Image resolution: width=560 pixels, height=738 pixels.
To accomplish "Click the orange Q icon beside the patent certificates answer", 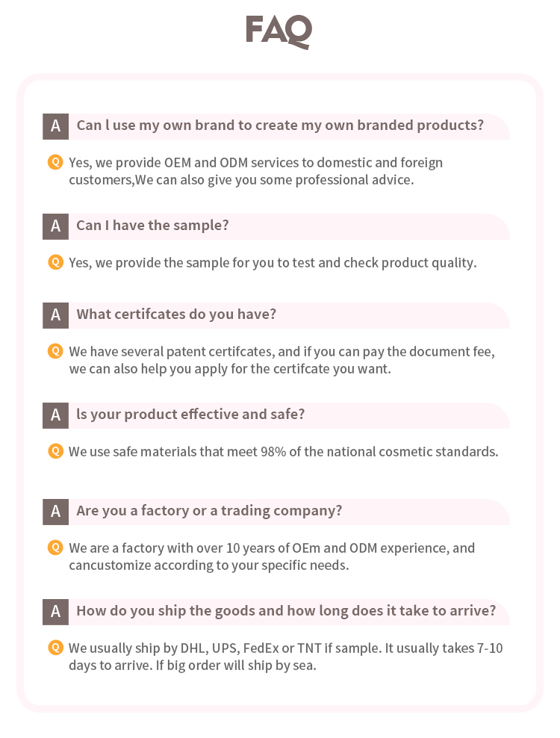I will tap(55, 351).
